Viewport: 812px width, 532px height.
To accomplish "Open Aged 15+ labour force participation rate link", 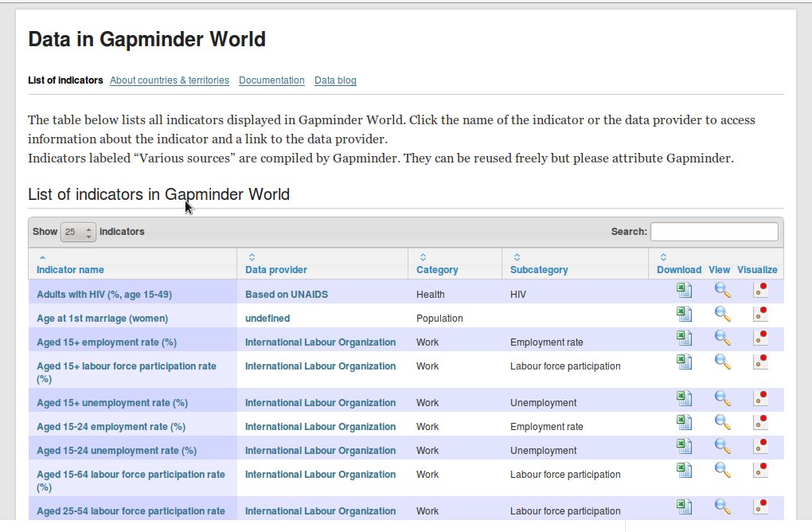I will (x=127, y=372).
